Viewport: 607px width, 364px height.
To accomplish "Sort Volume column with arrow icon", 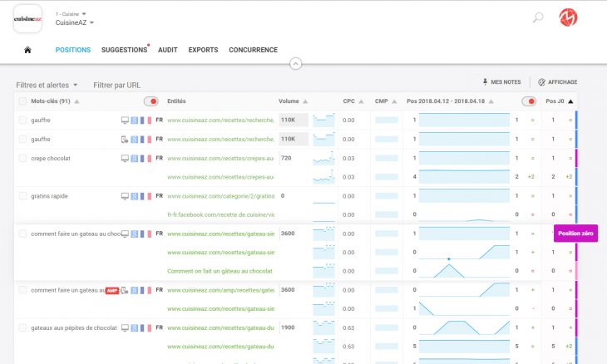I will [305, 101].
